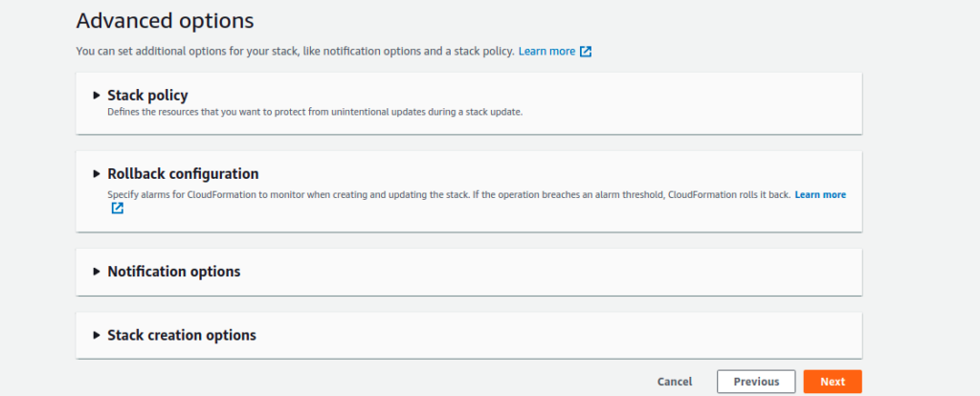Click the Rollback configuration section heading
This screenshot has height=396, width=980.
click(183, 174)
